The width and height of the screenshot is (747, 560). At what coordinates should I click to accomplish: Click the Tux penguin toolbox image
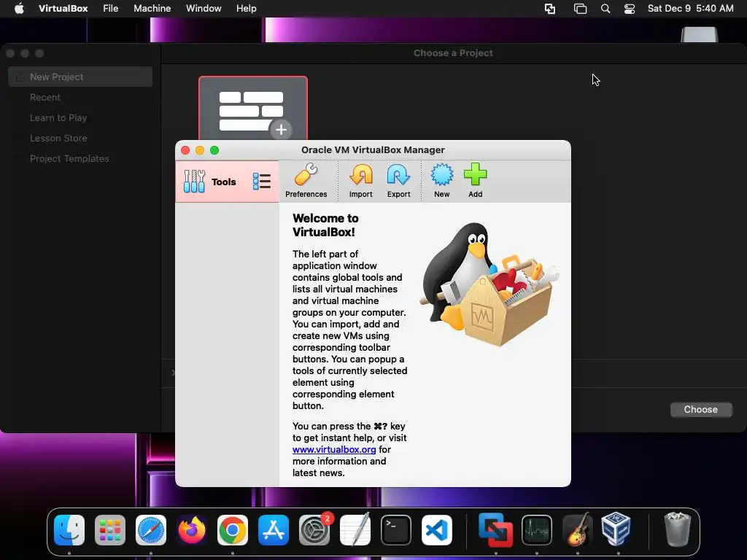pos(489,284)
